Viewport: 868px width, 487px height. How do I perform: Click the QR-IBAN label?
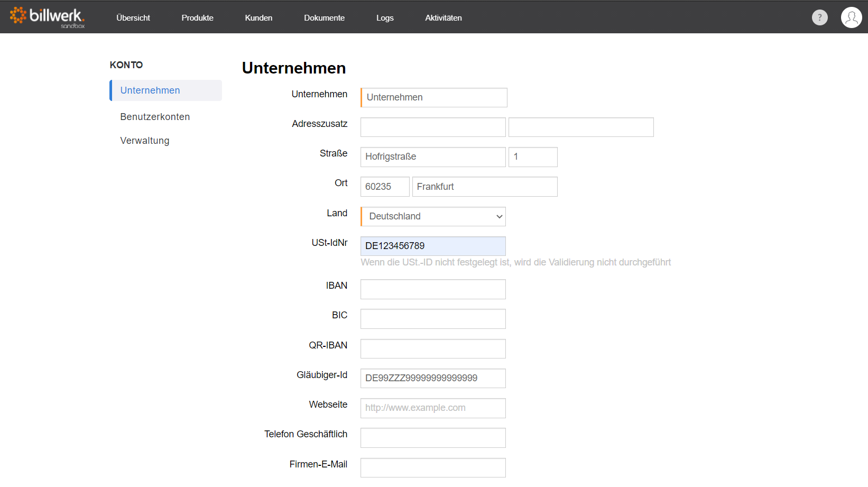[328, 345]
